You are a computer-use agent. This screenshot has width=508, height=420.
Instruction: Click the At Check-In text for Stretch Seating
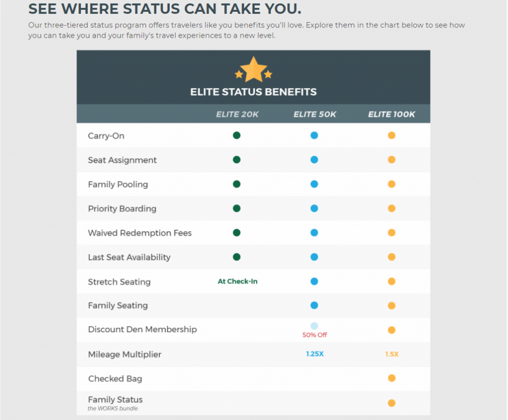(x=238, y=281)
